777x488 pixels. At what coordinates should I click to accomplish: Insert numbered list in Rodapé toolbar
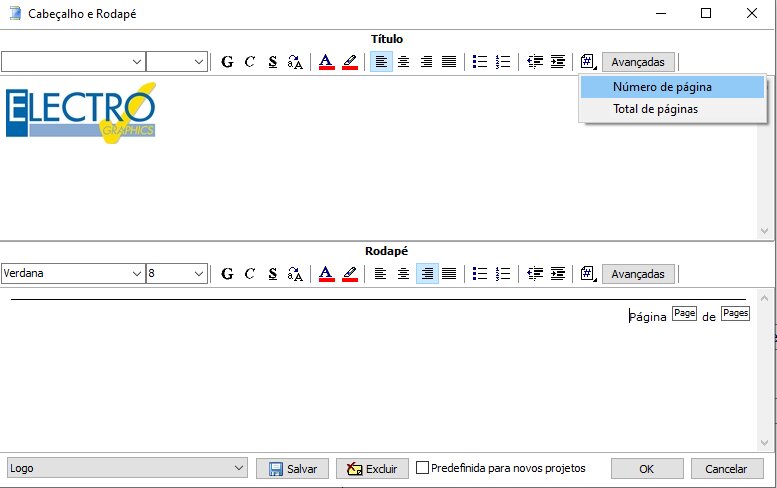[503, 274]
